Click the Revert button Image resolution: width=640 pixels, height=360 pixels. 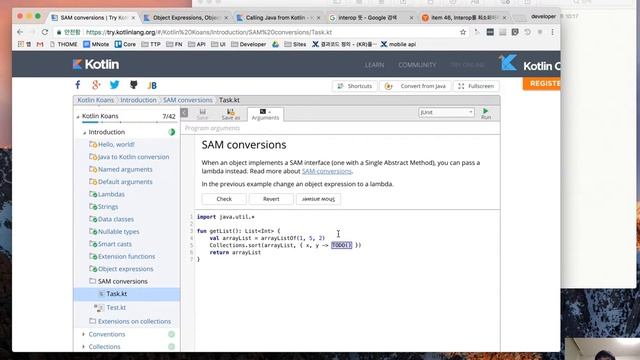coord(271,199)
